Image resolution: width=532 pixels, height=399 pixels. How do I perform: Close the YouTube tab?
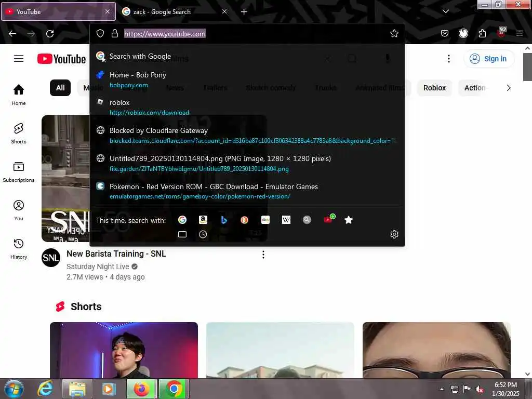tap(107, 11)
